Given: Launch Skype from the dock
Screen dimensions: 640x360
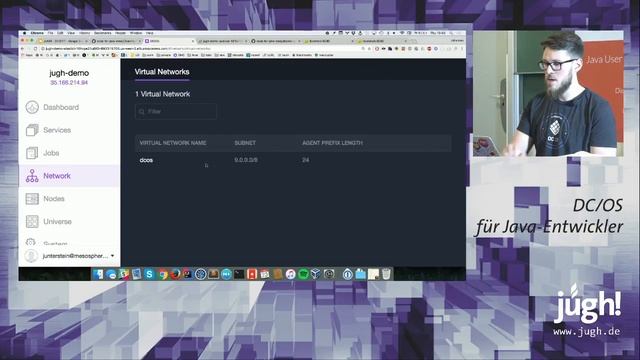Looking at the screenshot, I should (x=149, y=274).
